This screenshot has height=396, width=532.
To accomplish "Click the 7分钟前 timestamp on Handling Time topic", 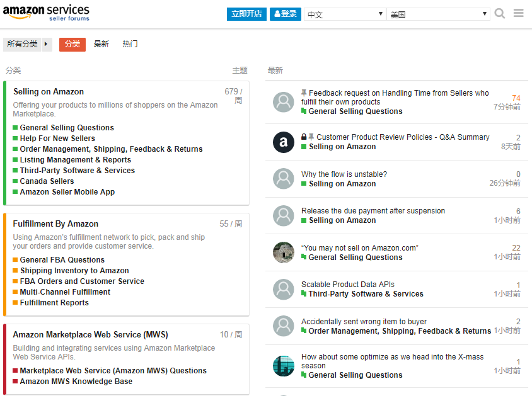I will coord(507,107).
